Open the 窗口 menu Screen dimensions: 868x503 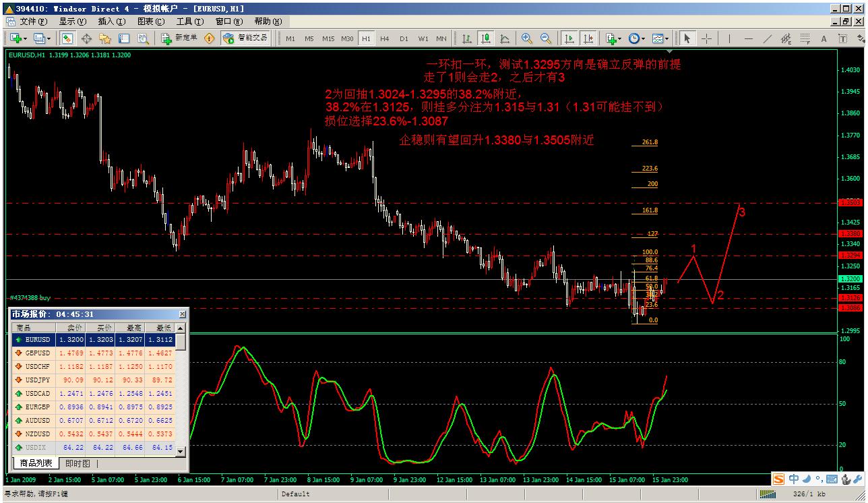[x=228, y=22]
